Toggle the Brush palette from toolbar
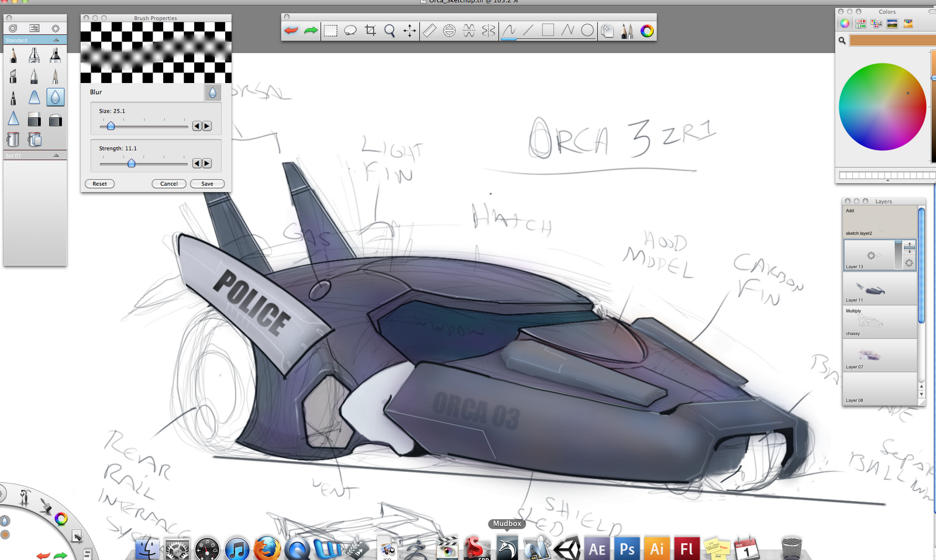 627,30
